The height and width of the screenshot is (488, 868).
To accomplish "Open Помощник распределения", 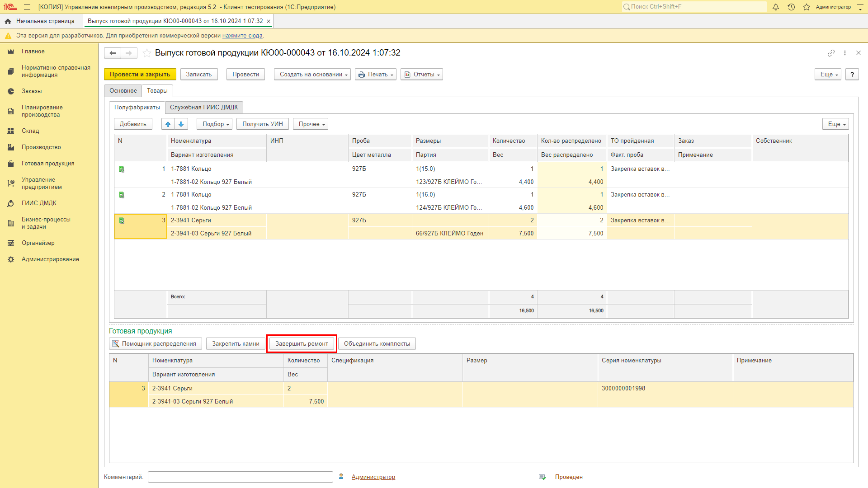I will pyautogui.click(x=155, y=344).
